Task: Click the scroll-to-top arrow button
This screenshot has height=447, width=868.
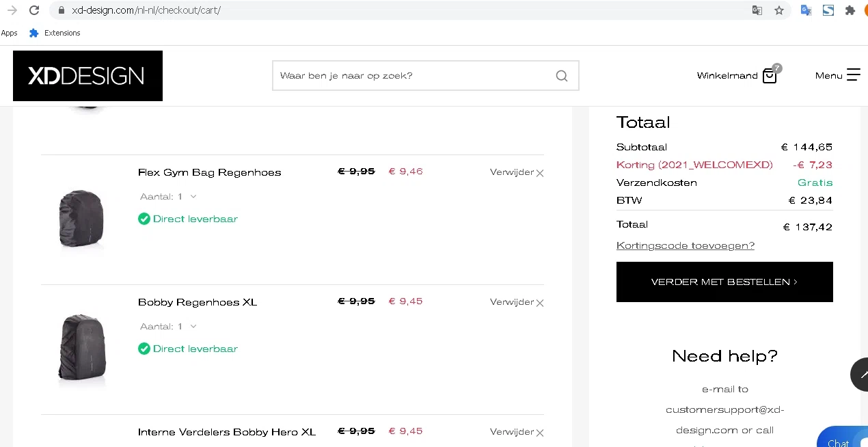Action: pos(860,374)
